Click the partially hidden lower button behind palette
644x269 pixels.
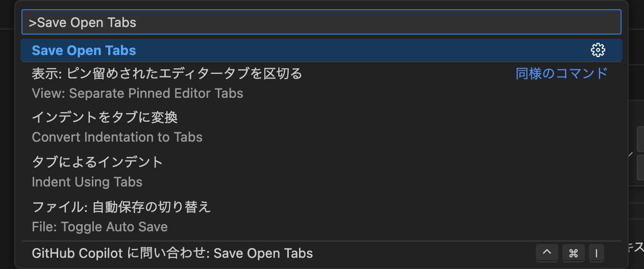tap(640, 168)
